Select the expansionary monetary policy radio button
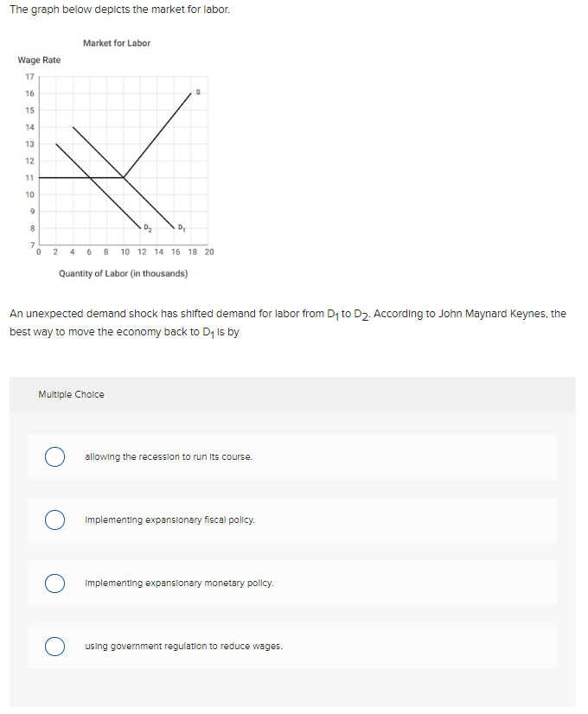Image resolution: width=588 pixels, height=714 pixels. click(x=54, y=583)
